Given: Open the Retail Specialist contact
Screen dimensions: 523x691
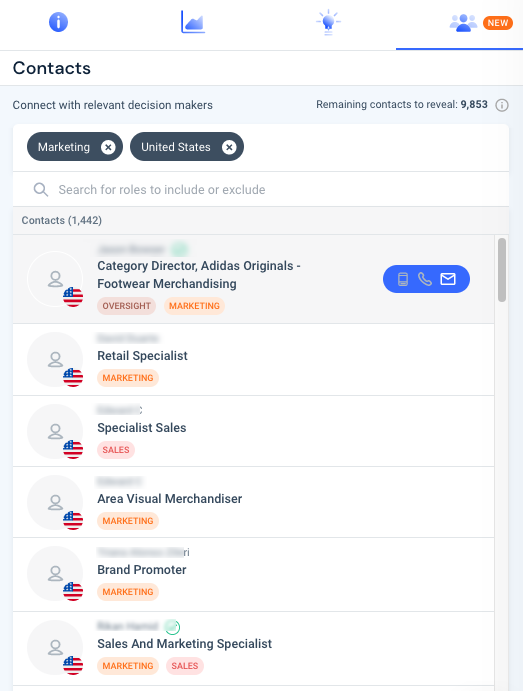Looking at the screenshot, I should 253,360.
